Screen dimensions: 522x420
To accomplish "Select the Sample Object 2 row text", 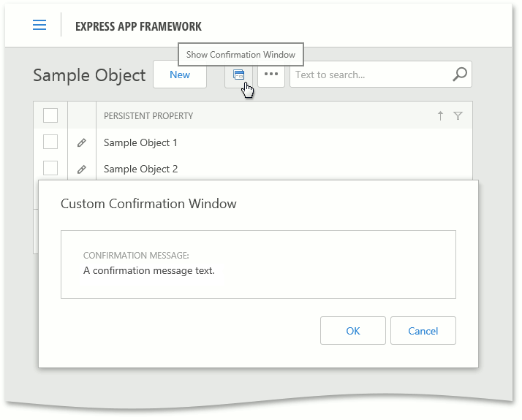I will 141,169.
